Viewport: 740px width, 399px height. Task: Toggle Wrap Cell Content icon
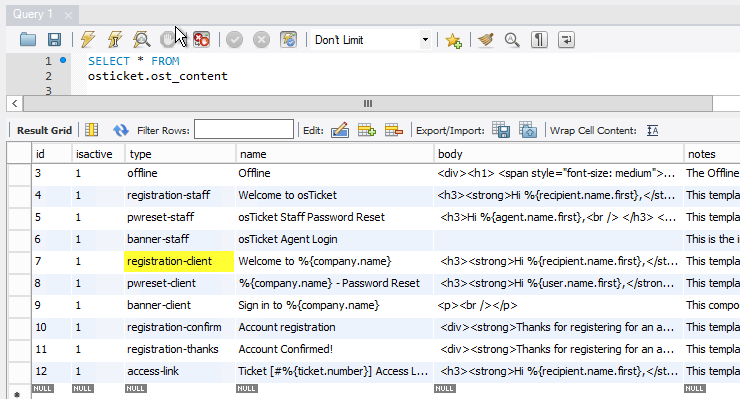653,130
